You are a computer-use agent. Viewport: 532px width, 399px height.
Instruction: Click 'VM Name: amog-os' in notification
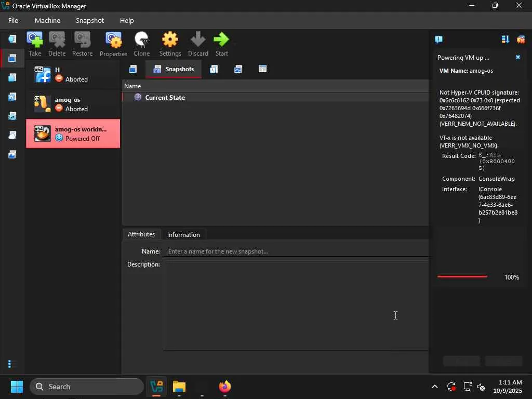[466, 71]
